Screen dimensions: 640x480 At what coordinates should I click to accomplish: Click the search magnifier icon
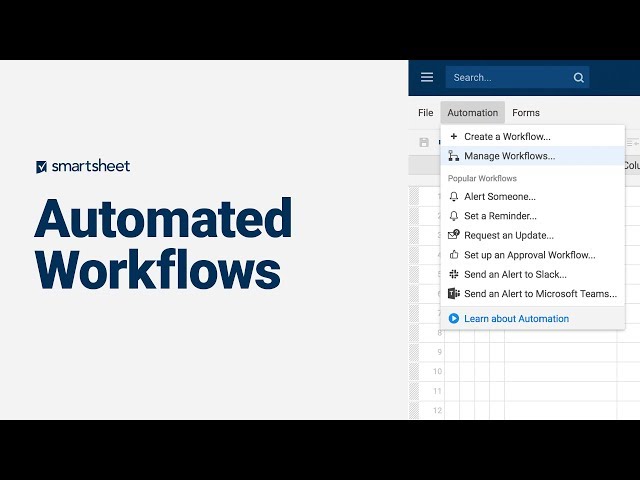(578, 78)
